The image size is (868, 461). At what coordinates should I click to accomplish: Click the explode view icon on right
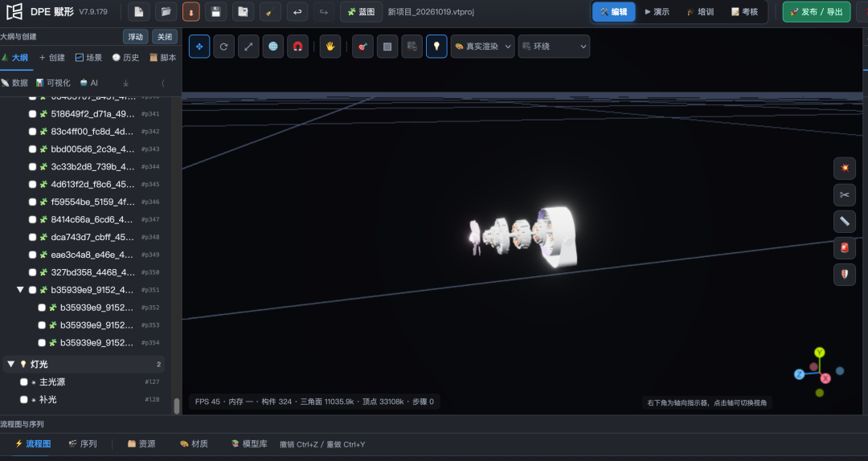844,168
